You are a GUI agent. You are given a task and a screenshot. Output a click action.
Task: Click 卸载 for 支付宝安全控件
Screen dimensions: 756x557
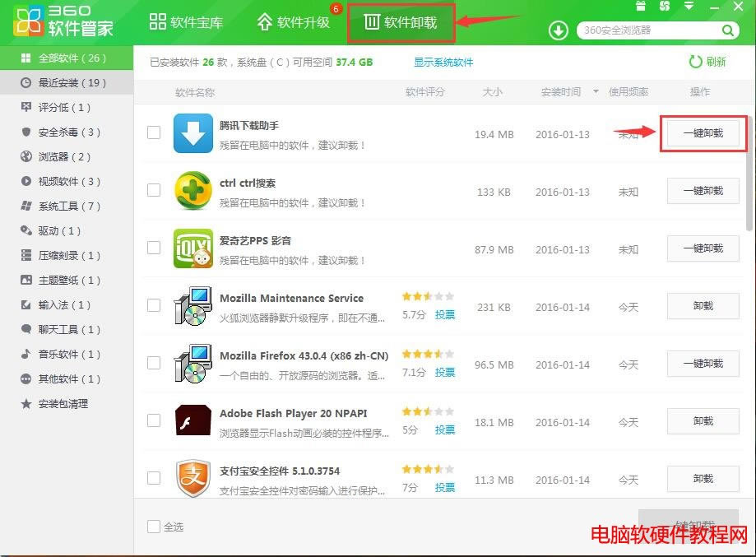703,478
